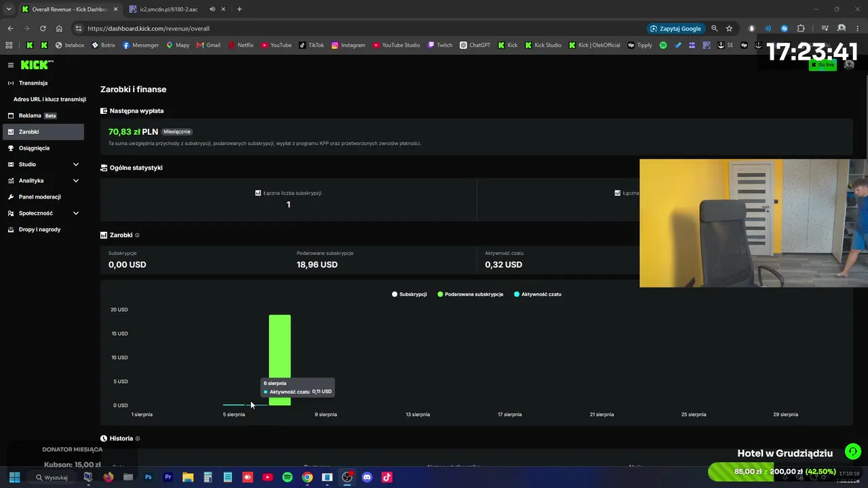Open the Tipply bookmark
This screenshot has width=868, height=488.
[x=639, y=45]
